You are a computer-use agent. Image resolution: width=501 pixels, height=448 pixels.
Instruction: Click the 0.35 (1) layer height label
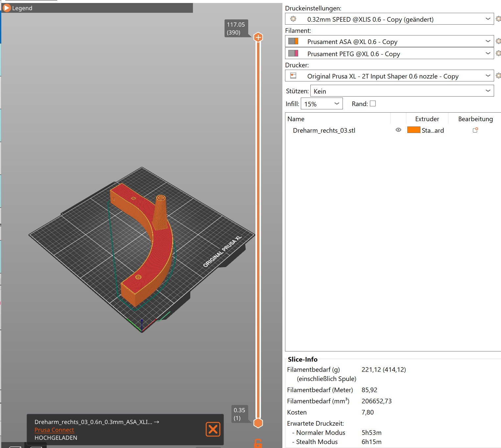click(x=239, y=414)
